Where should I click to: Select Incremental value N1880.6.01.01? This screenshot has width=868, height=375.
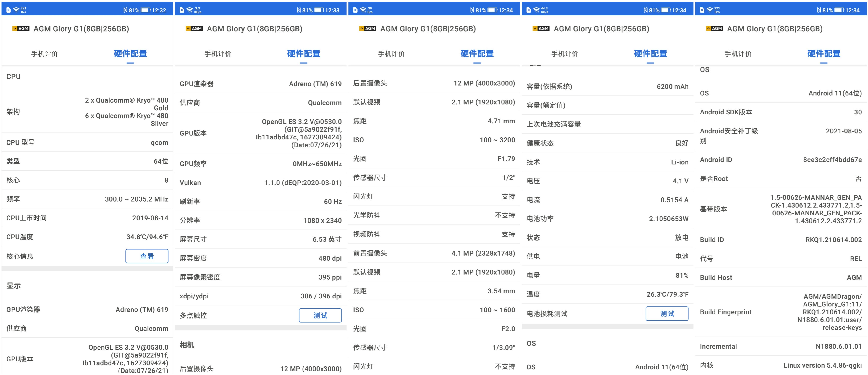point(839,346)
